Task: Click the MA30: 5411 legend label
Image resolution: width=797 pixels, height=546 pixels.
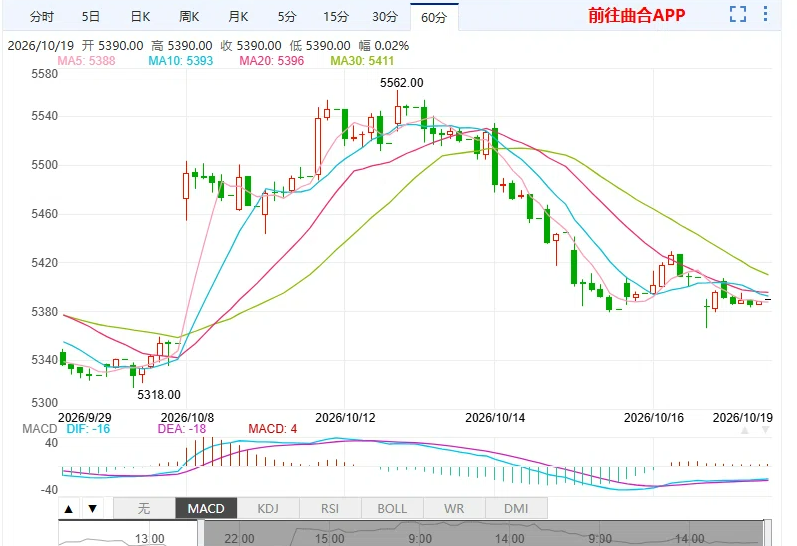Action: [x=362, y=61]
